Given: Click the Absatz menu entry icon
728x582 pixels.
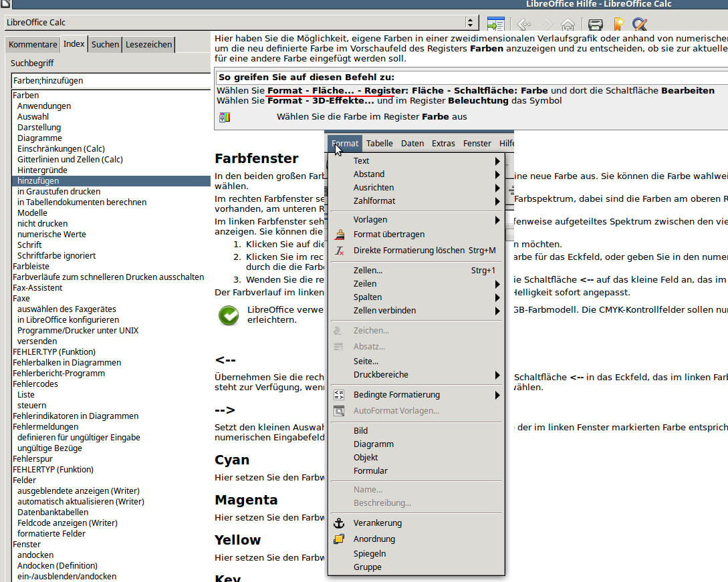Looking at the screenshot, I should tap(338, 347).
